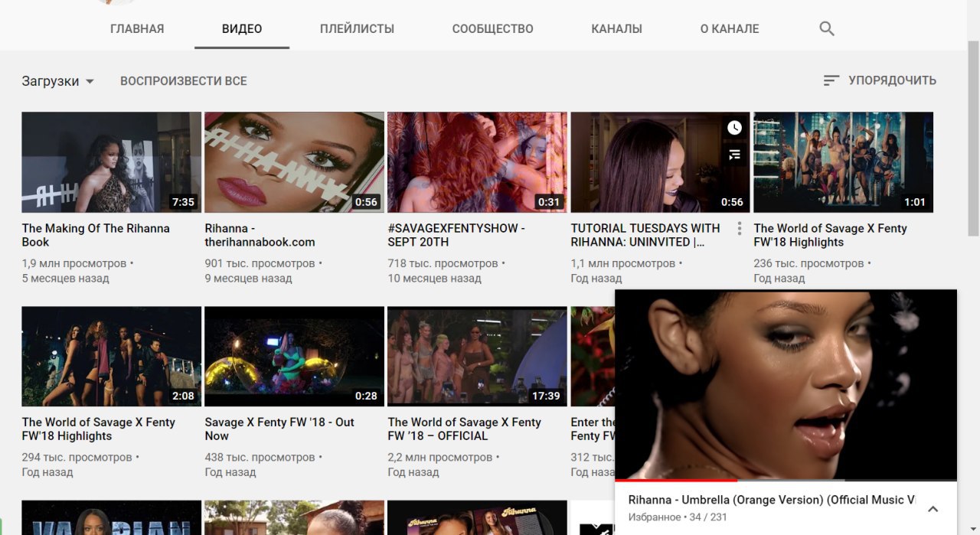Open Savage X Fenty FW '18 - Out Now title
The image size is (980, 535).
click(279, 429)
